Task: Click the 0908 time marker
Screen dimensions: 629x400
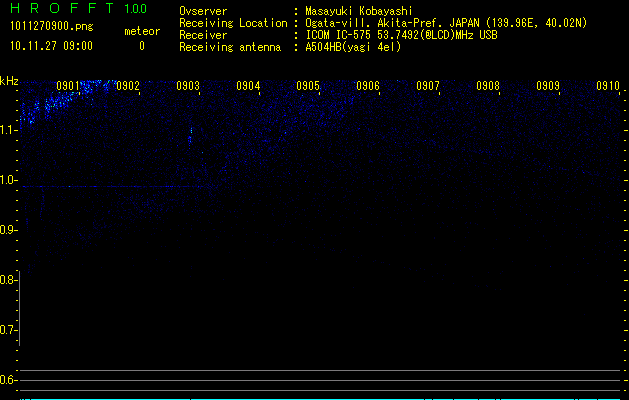Action: click(488, 86)
